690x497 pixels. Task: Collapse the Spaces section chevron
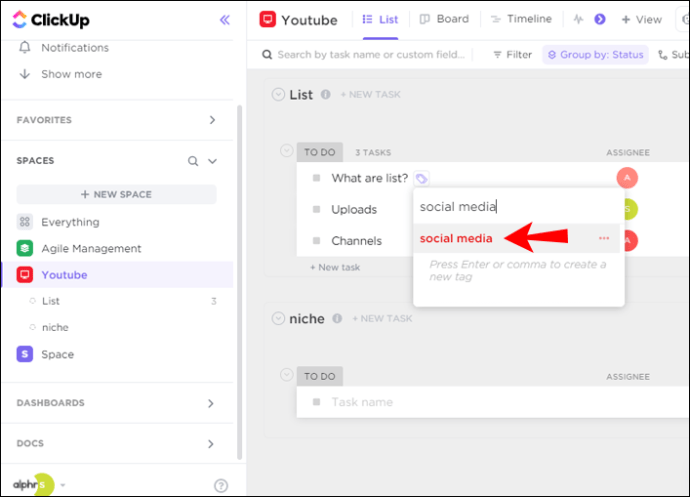pyautogui.click(x=212, y=161)
